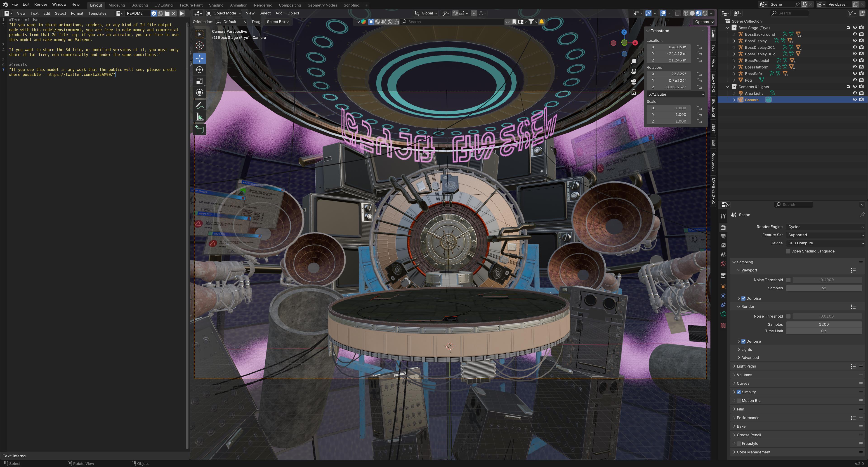Enable the Motion Blur checkbox
The height and width of the screenshot is (467, 868).
point(739,401)
